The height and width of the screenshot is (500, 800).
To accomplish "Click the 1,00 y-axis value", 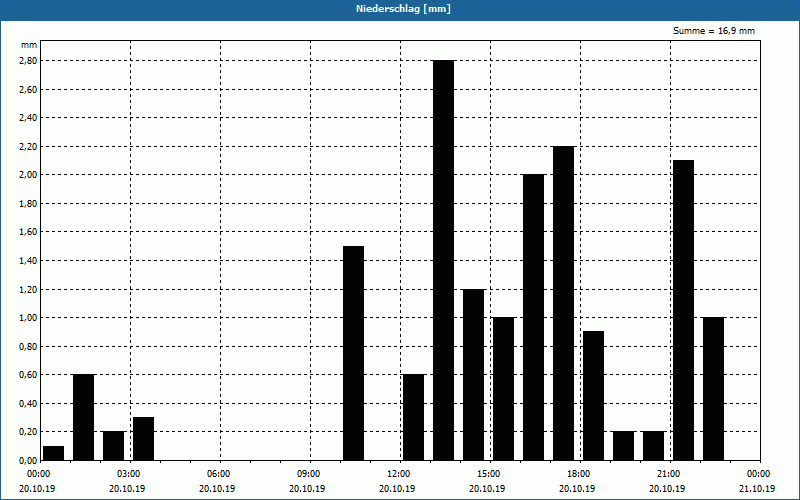I will tap(28, 318).
